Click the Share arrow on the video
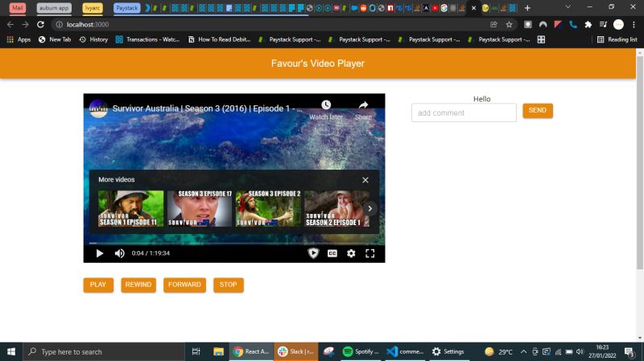The width and height of the screenshot is (644, 361). [364, 105]
